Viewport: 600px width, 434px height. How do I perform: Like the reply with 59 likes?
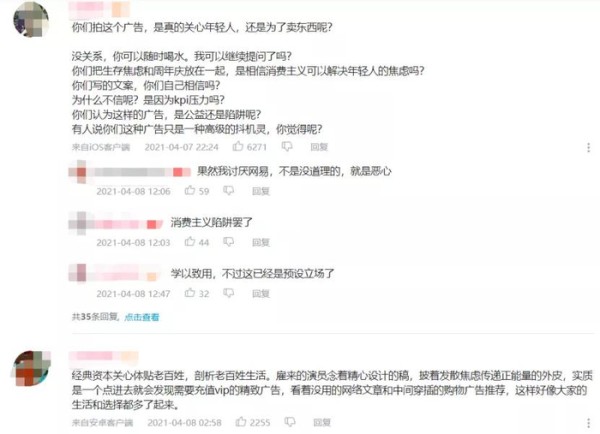tap(190, 190)
